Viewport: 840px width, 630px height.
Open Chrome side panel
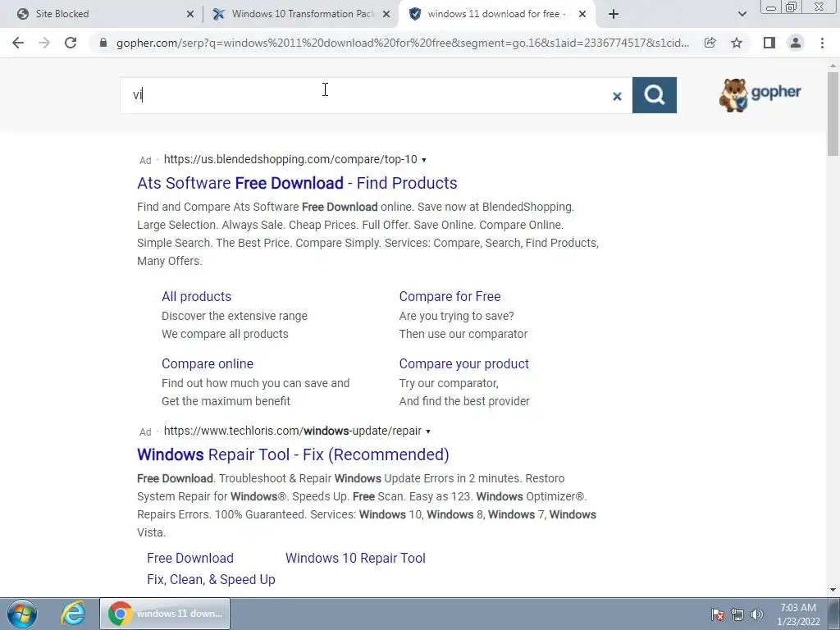[769, 43]
